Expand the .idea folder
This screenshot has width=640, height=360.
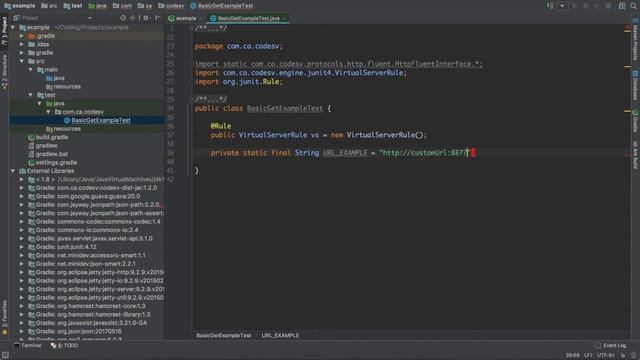22,44
